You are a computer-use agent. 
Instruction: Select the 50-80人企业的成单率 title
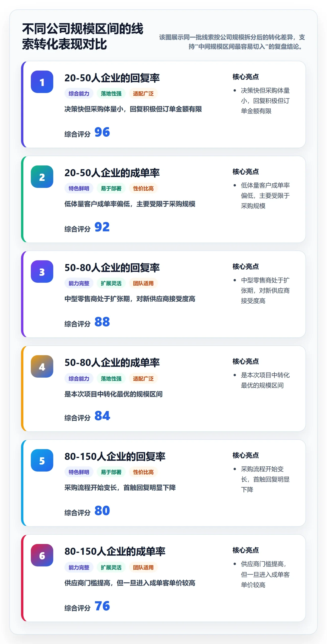tap(112, 363)
